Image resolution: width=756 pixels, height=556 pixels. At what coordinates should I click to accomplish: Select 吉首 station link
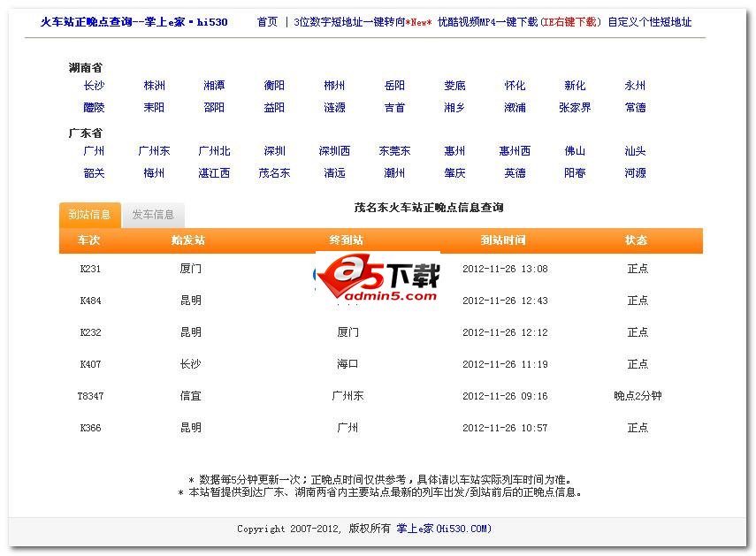394,108
